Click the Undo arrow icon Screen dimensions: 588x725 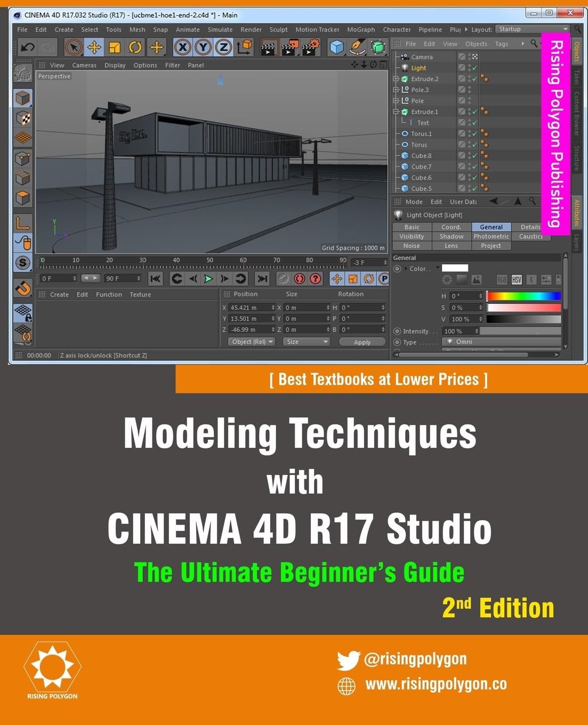(27, 47)
